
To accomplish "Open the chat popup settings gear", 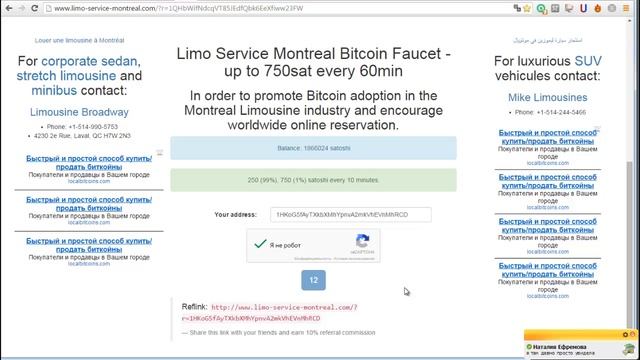I will pos(625,334).
